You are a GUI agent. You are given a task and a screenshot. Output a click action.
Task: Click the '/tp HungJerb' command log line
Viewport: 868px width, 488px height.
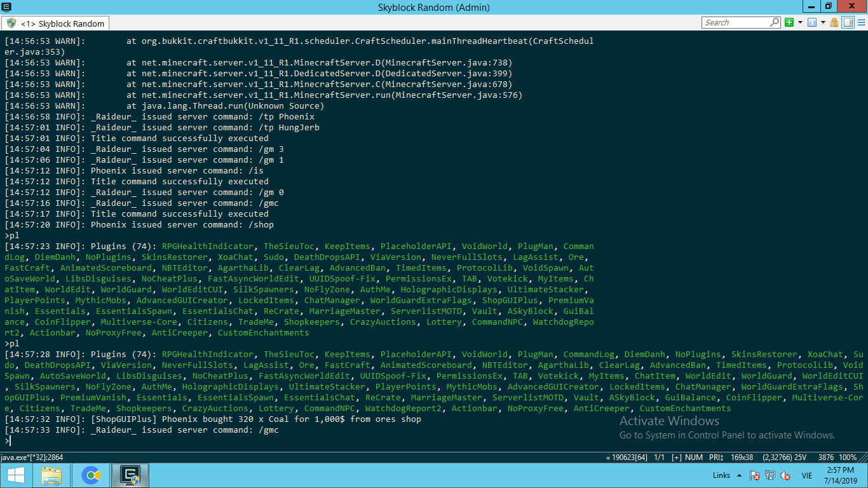(161, 128)
